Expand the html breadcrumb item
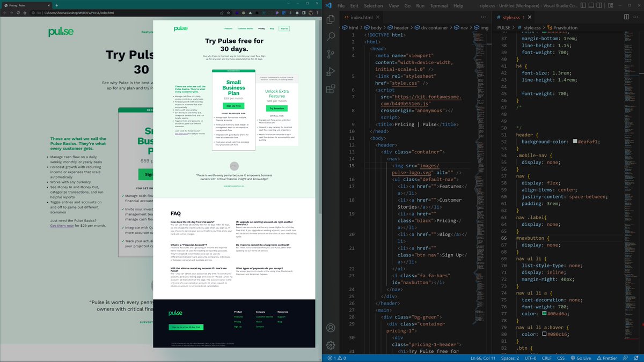This screenshot has width=644, height=362. (350, 27)
